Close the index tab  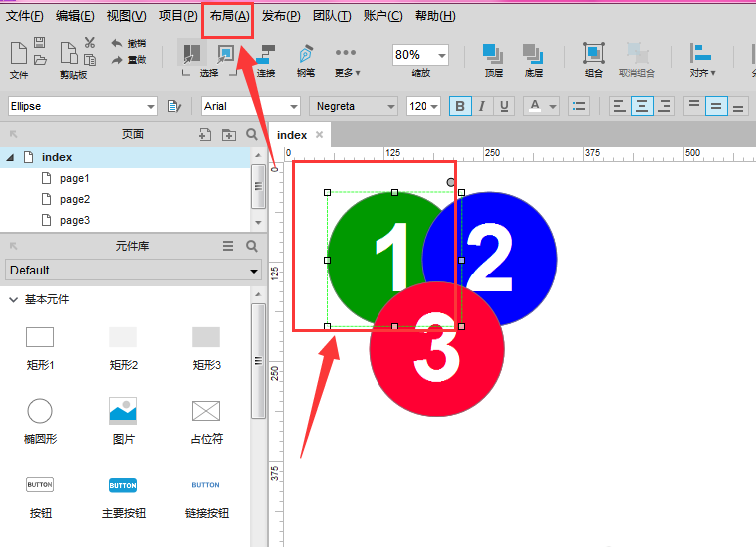[319, 135]
